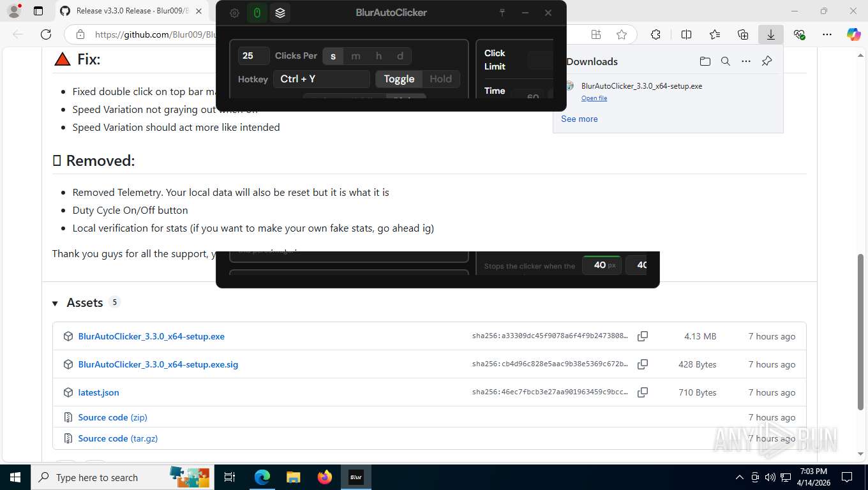868x490 pixels.
Task: Collapse the Assets section triangle
Action: pos(55,303)
